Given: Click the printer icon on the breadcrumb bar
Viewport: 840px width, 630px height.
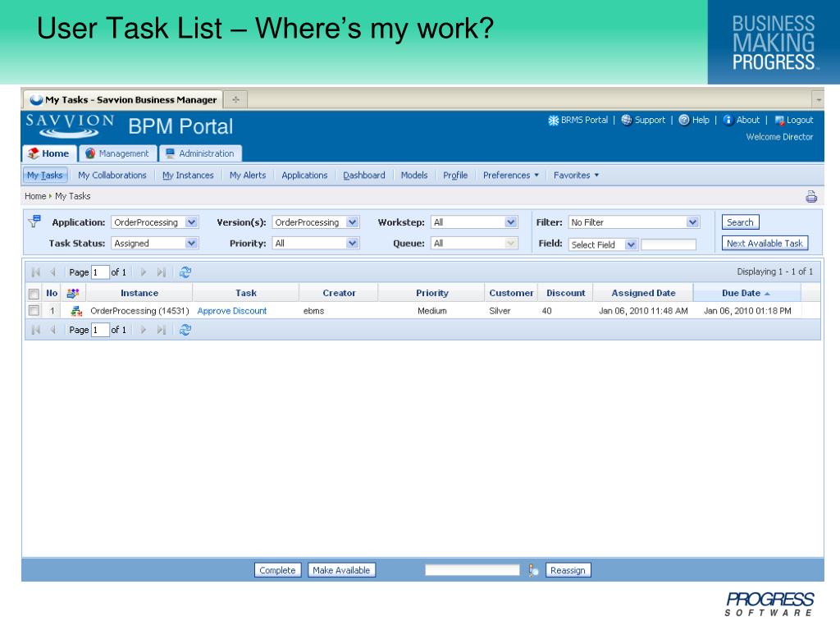Looking at the screenshot, I should tap(811, 197).
